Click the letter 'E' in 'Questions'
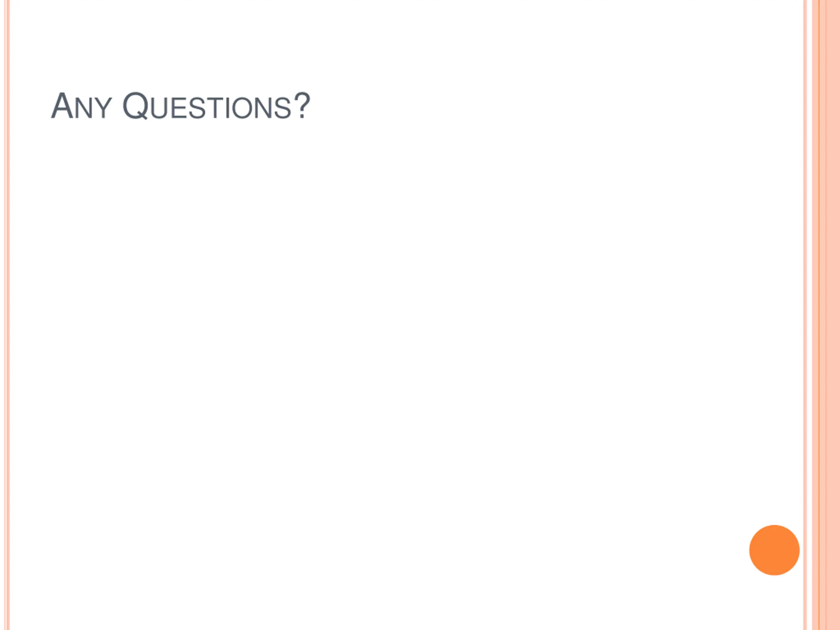This screenshot has height=630, width=840. (x=178, y=108)
